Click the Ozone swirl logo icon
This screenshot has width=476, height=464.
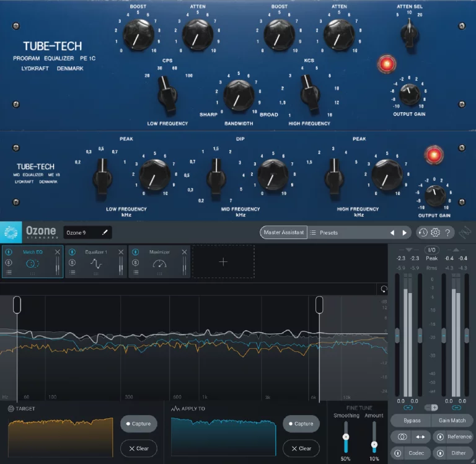(11, 232)
